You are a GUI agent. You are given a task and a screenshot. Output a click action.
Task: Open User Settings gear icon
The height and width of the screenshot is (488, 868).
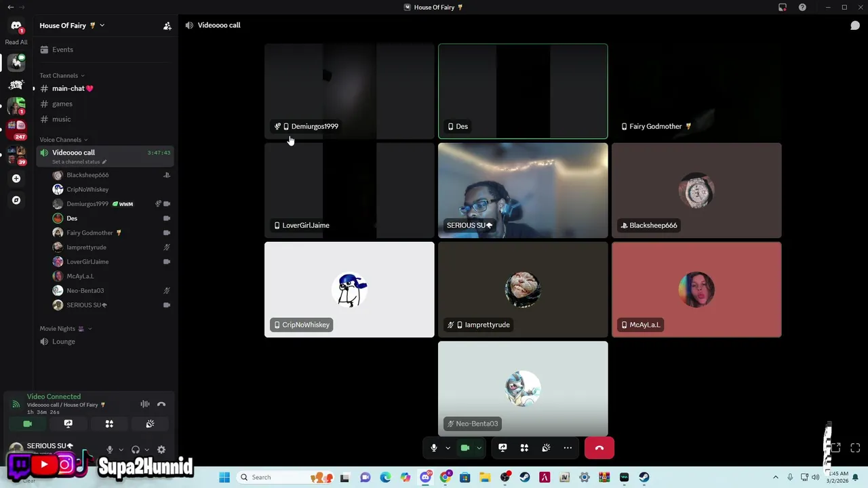[x=161, y=449]
